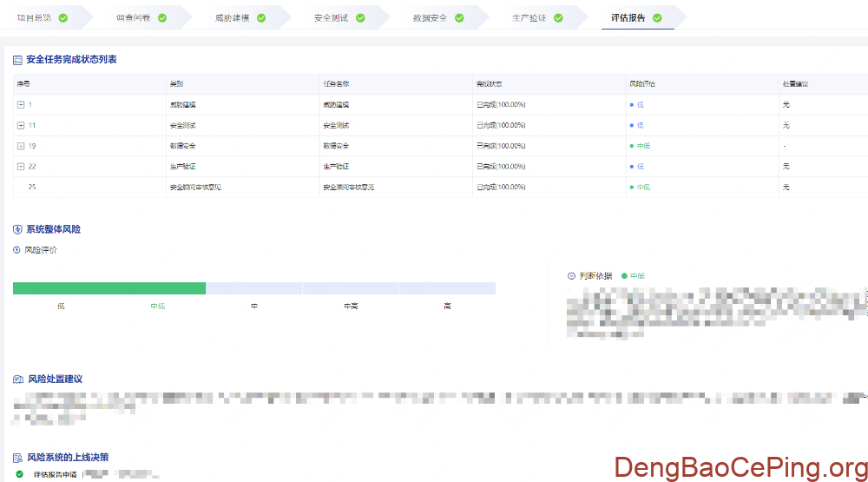Click the green check icon beside 评估报告

[657, 17]
